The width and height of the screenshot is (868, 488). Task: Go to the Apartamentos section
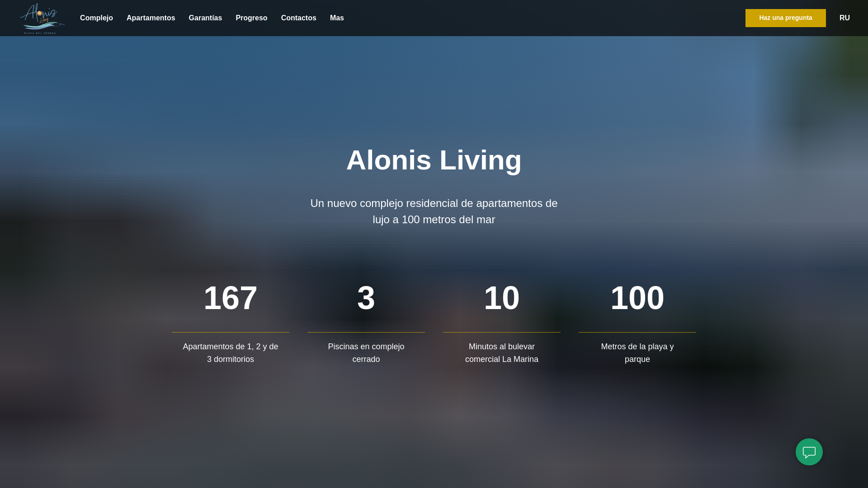point(151,18)
